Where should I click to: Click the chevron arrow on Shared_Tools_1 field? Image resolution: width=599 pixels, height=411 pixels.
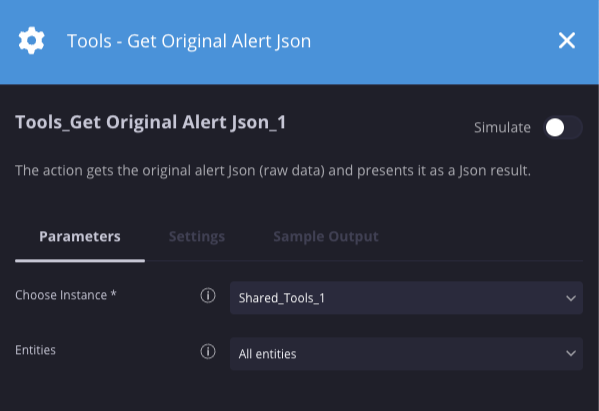(571, 298)
